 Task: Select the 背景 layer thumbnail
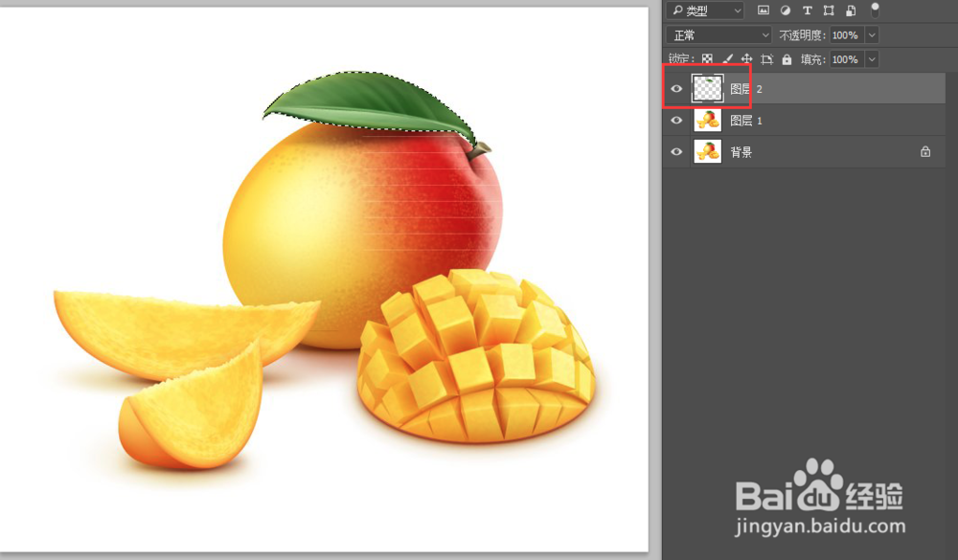tap(708, 151)
